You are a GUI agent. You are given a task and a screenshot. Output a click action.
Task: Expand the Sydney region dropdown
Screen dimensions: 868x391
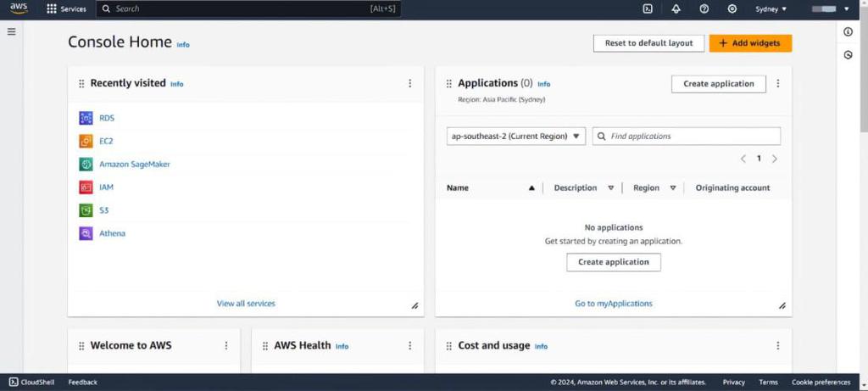tap(771, 8)
